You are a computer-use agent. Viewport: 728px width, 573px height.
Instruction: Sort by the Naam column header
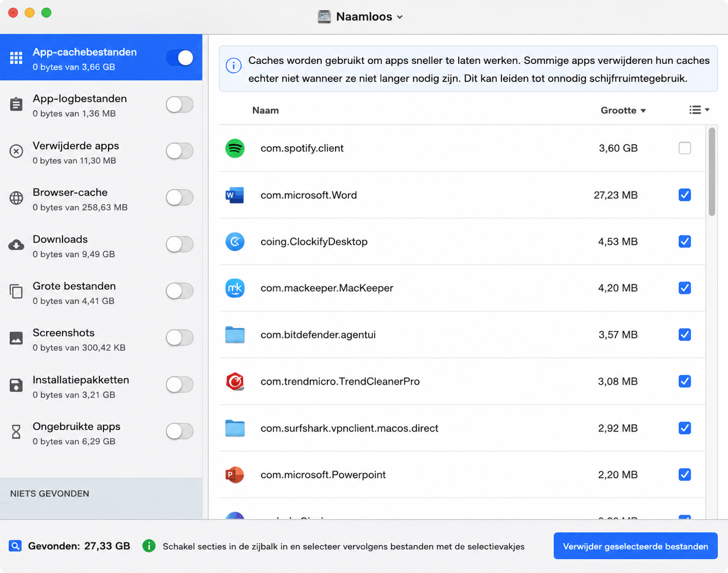(266, 111)
